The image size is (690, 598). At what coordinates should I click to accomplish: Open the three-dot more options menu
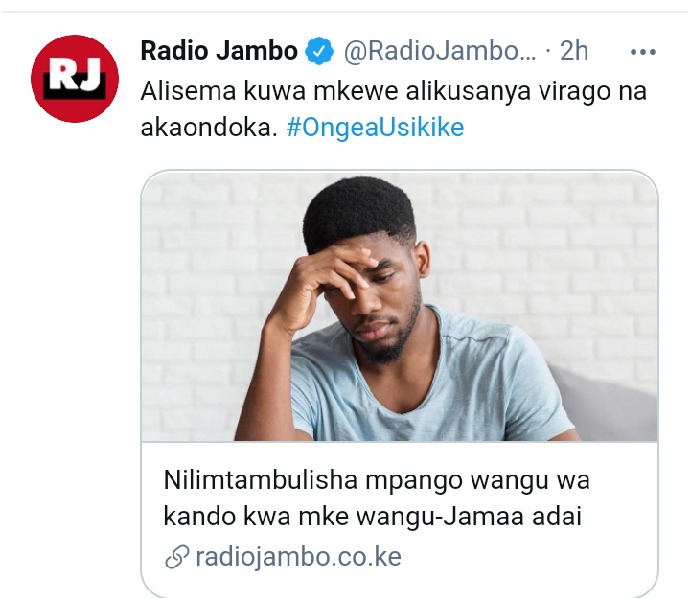[643, 52]
